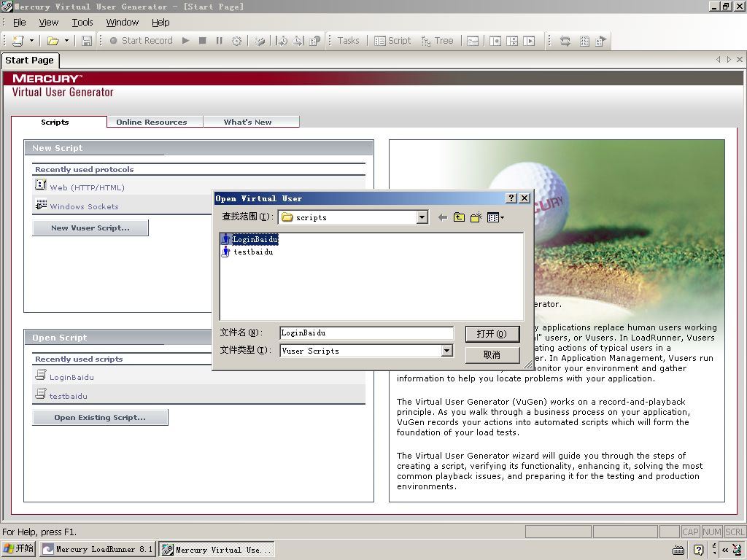Switch to Mercury LoadRunner 8.1 taskbar item
The height and width of the screenshot is (560, 747).
(x=97, y=549)
